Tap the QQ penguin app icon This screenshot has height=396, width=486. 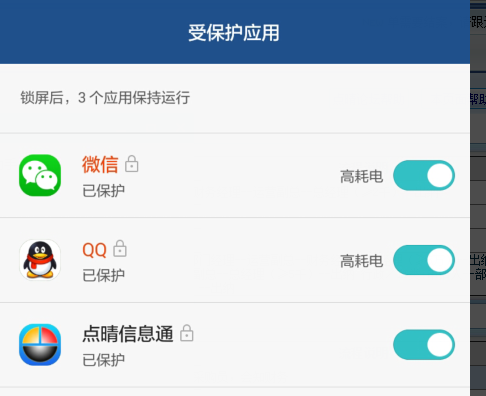pyautogui.click(x=40, y=260)
